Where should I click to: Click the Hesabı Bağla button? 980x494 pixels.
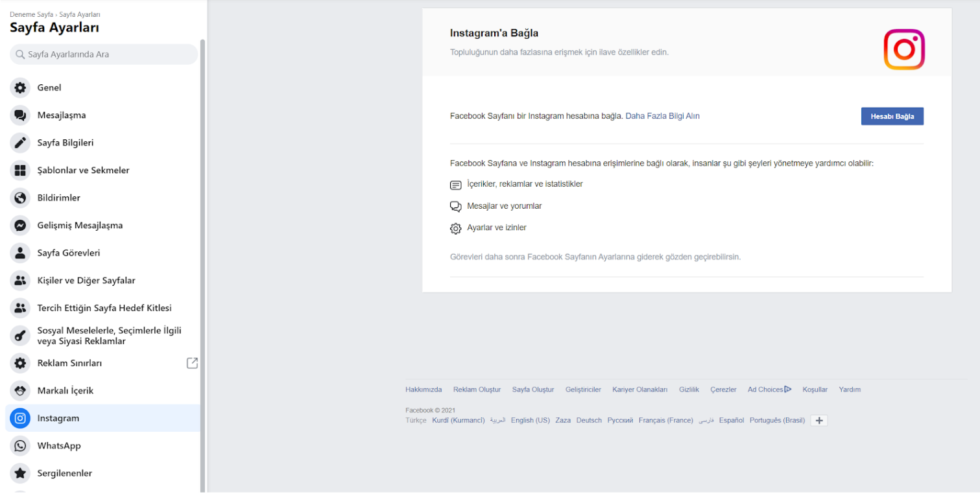coord(892,116)
